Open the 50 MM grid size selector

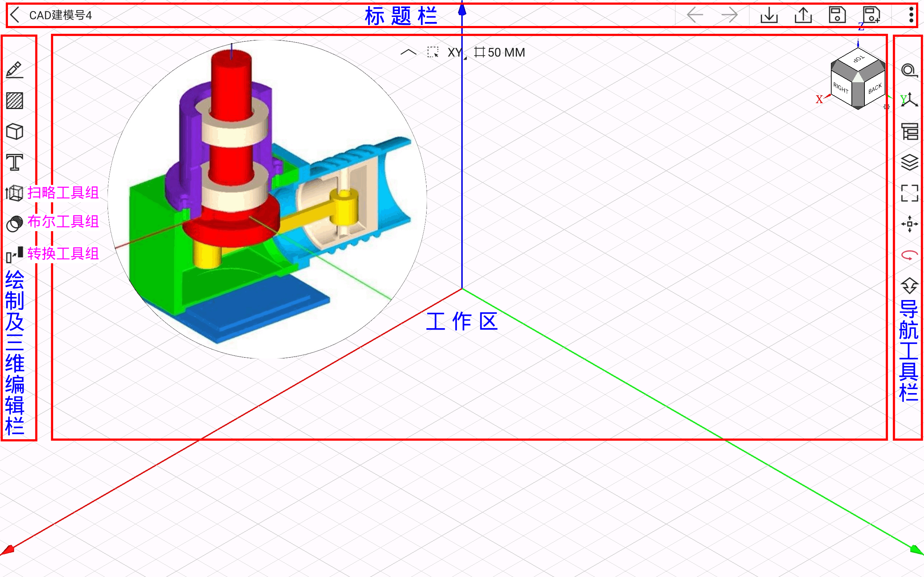[500, 53]
